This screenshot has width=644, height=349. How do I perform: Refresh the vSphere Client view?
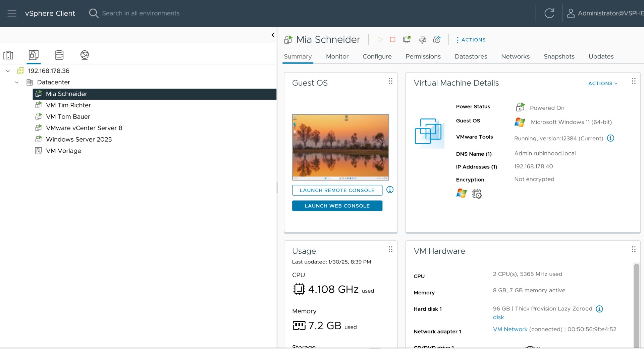(549, 13)
